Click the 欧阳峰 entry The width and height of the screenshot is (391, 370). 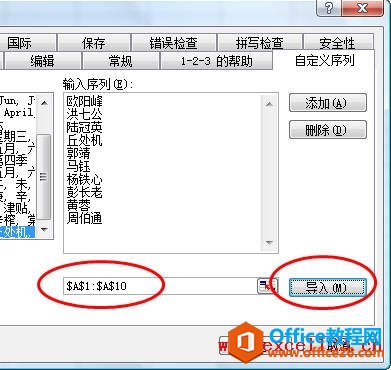pyautogui.click(x=84, y=101)
